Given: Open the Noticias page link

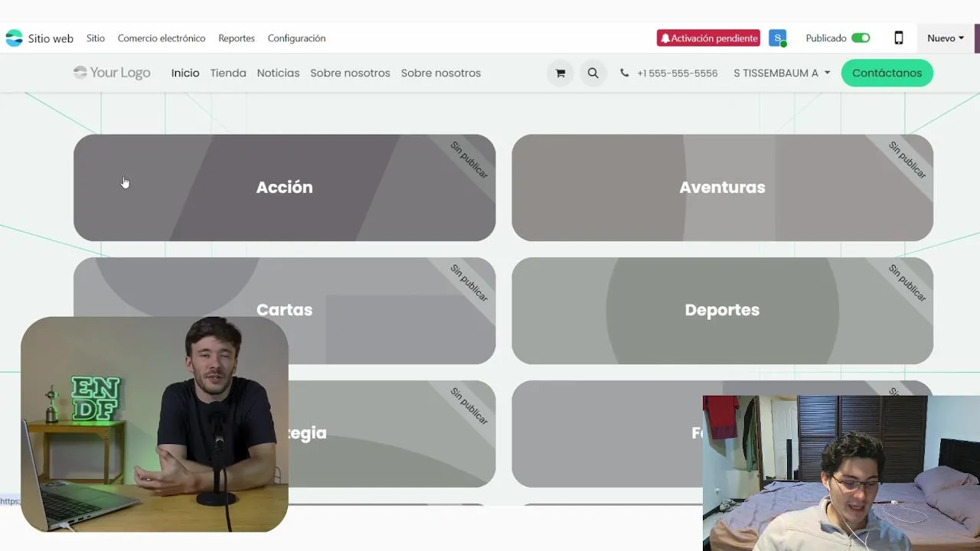Looking at the screenshot, I should pos(278,73).
